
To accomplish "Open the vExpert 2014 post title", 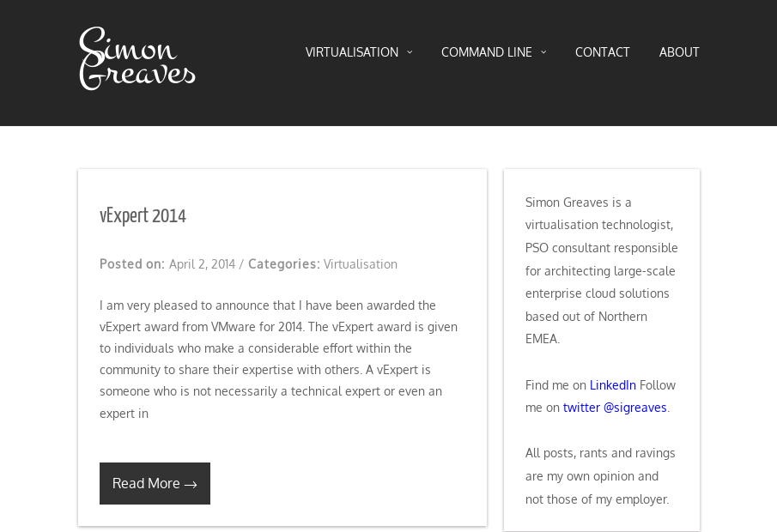I will [143, 216].
